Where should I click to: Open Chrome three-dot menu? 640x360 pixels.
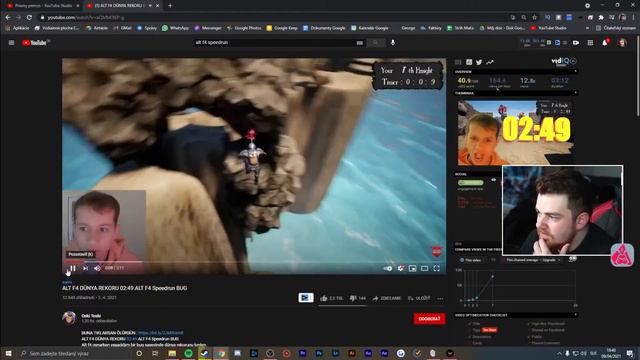point(633,18)
